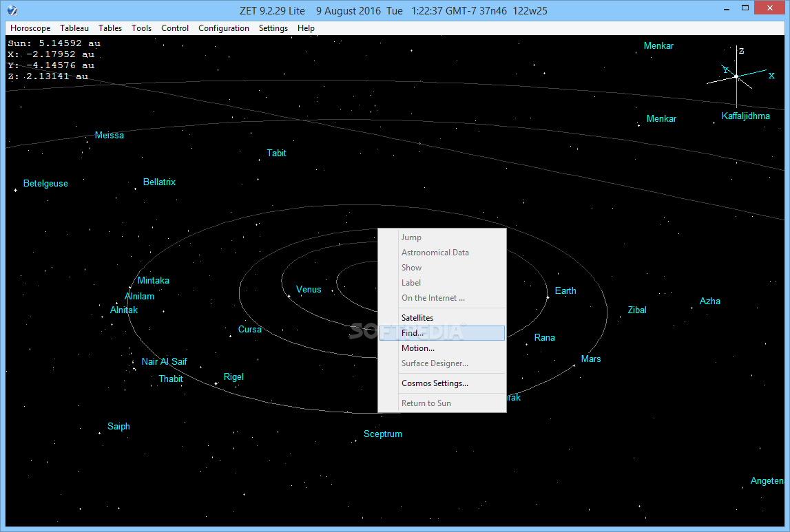
Task: Open the Tables menu
Action: 110,28
